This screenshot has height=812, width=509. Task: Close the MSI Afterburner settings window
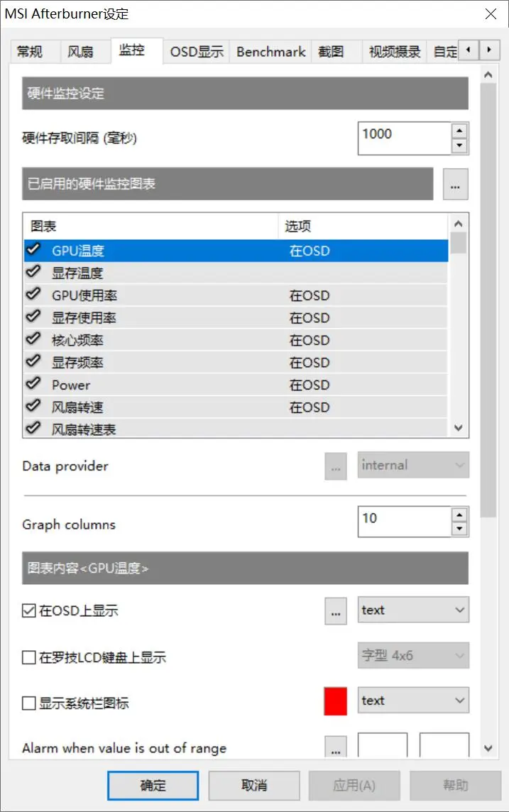491,13
